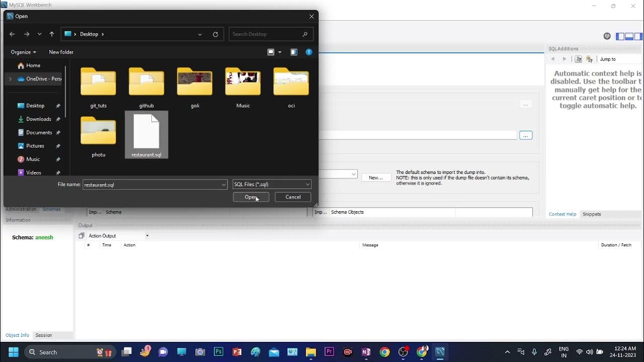Open Pictures in quick access
This screenshot has width=644, height=362.
tap(35, 146)
